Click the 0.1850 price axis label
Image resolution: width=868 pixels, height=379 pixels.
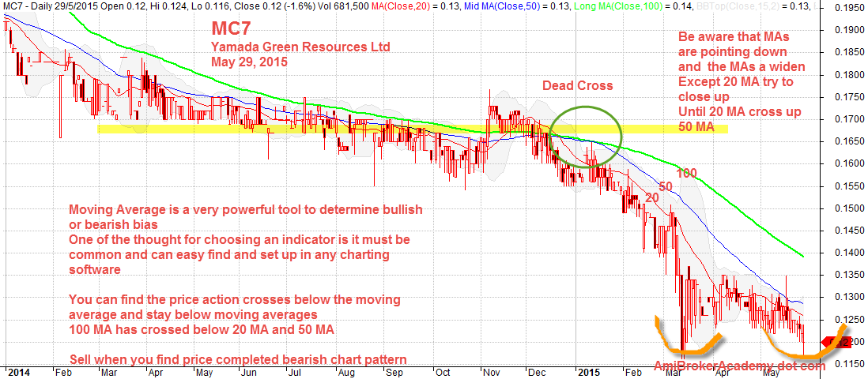click(x=850, y=53)
